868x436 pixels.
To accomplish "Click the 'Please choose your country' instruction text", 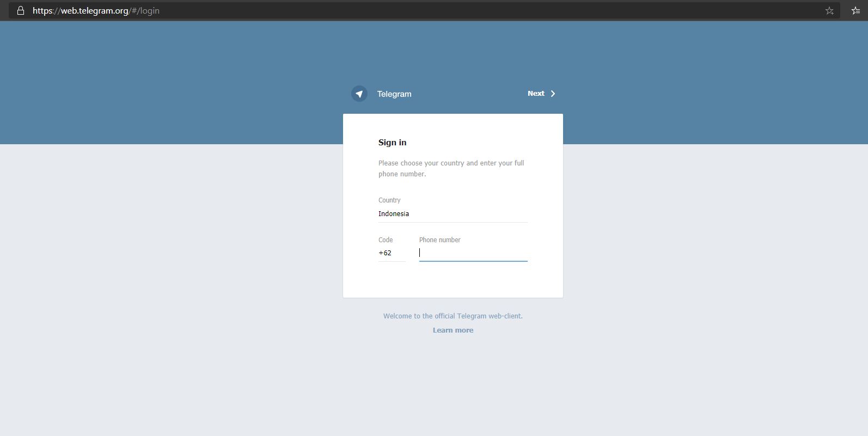I will point(451,169).
